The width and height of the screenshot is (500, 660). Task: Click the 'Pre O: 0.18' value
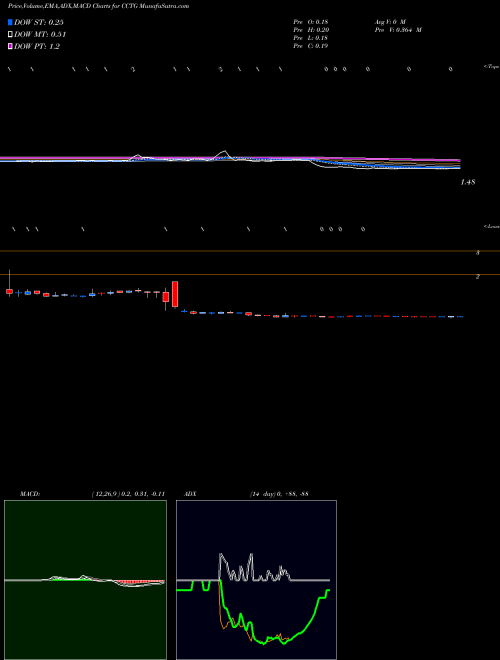coord(311,21)
